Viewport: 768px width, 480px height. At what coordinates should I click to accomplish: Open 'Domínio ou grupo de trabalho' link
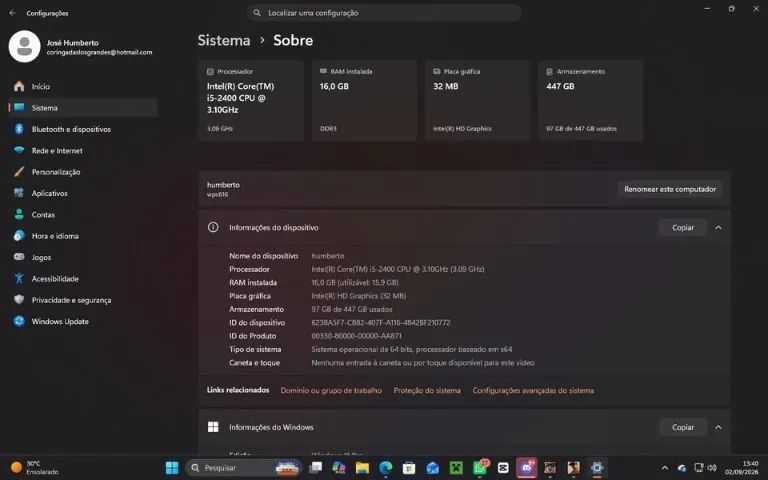pos(331,390)
